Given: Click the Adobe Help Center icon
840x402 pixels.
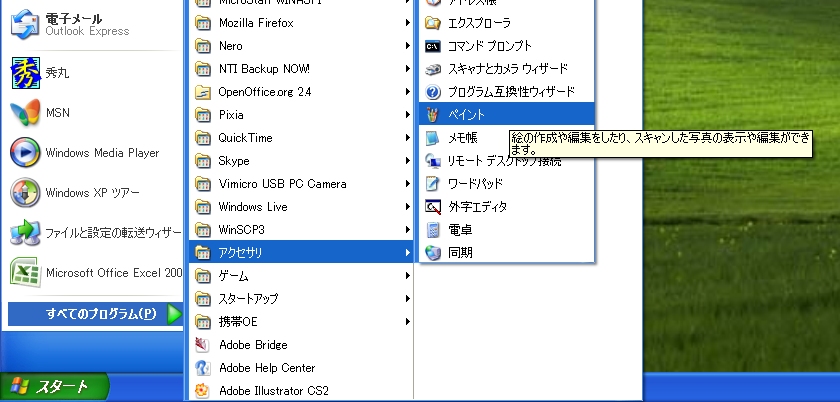Looking at the screenshot, I should tap(202, 368).
